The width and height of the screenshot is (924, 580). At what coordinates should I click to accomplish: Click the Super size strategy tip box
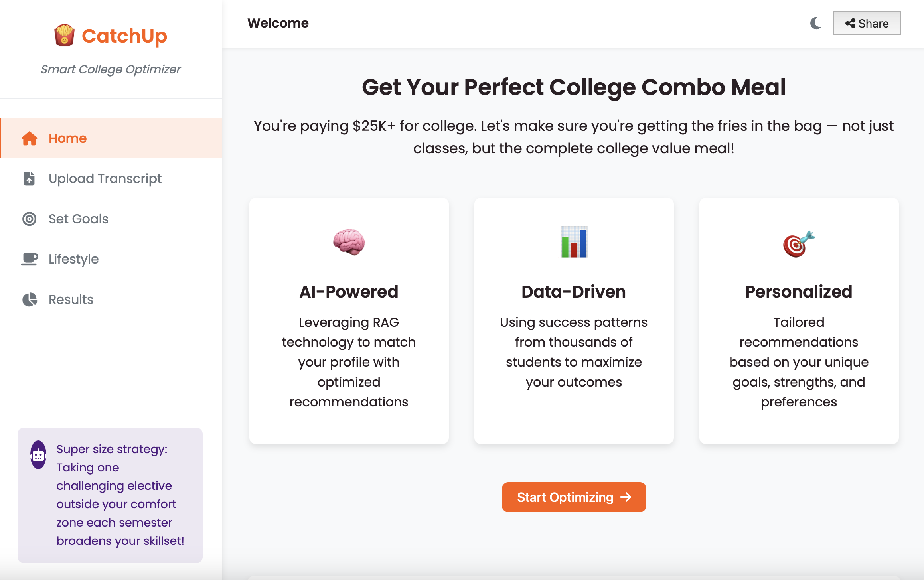[110, 495]
